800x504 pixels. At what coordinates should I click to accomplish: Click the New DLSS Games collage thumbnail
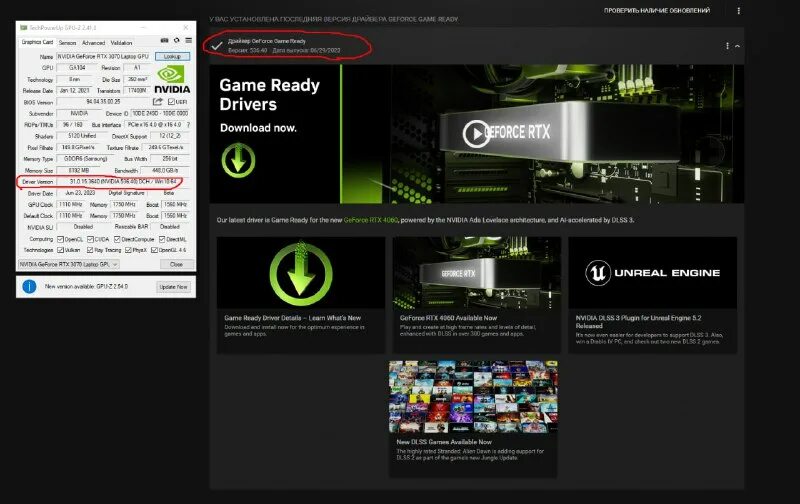[x=473, y=397]
